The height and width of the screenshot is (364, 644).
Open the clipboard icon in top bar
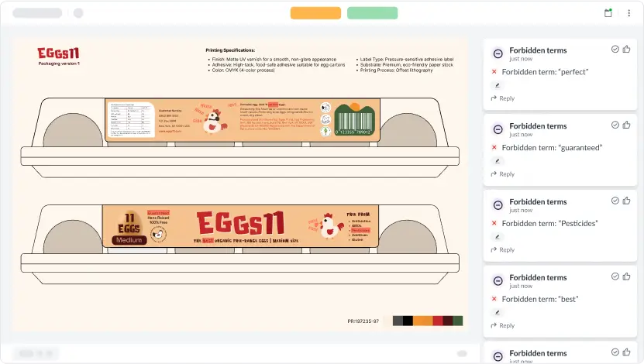click(x=608, y=13)
